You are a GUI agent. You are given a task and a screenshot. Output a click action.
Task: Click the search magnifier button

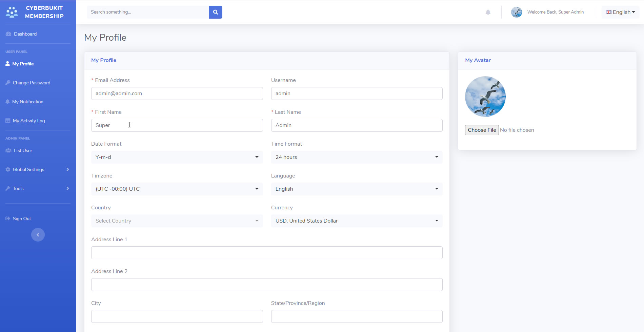click(215, 12)
